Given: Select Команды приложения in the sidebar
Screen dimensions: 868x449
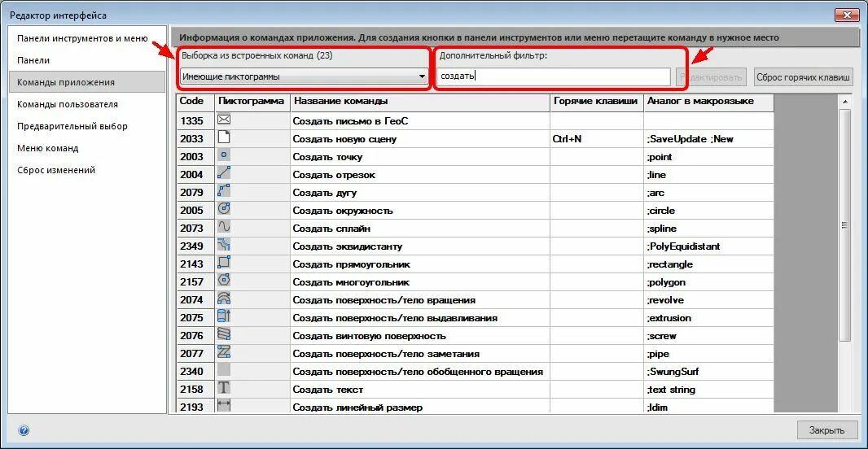Looking at the screenshot, I should (x=87, y=82).
